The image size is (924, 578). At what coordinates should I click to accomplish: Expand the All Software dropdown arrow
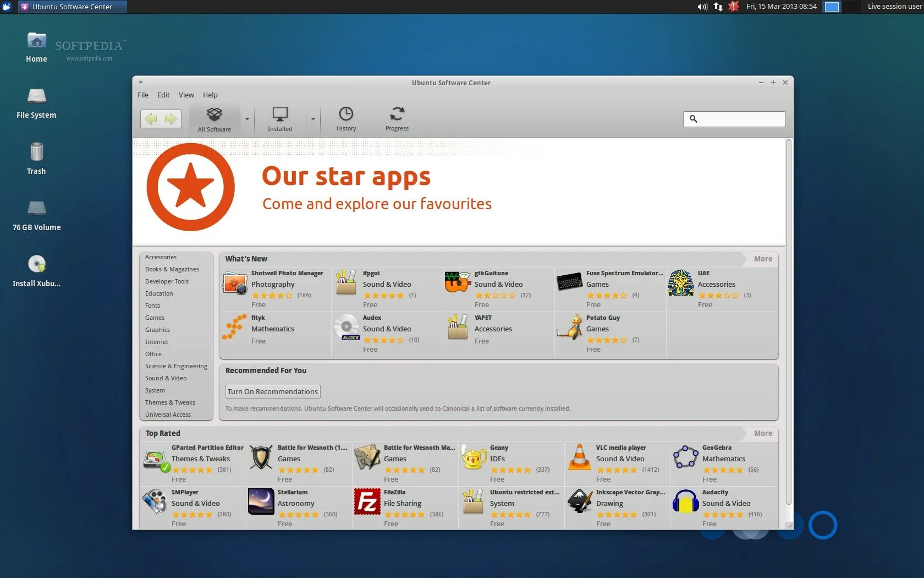click(x=247, y=119)
